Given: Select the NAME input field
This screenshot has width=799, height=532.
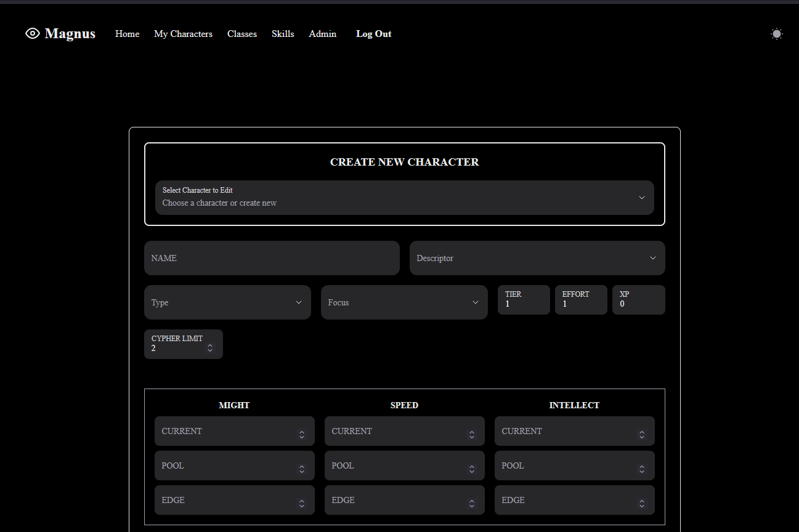Looking at the screenshot, I should point(272,258).
